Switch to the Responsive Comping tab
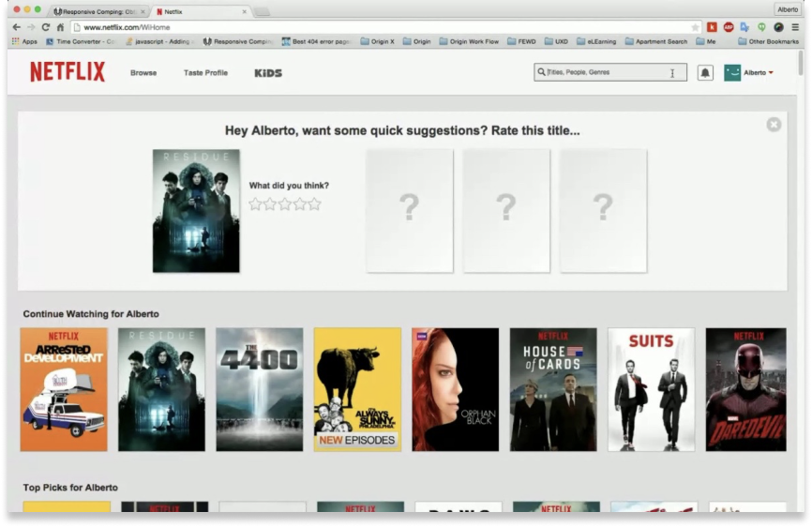812x527 pixels. click(x=97, y=11)
